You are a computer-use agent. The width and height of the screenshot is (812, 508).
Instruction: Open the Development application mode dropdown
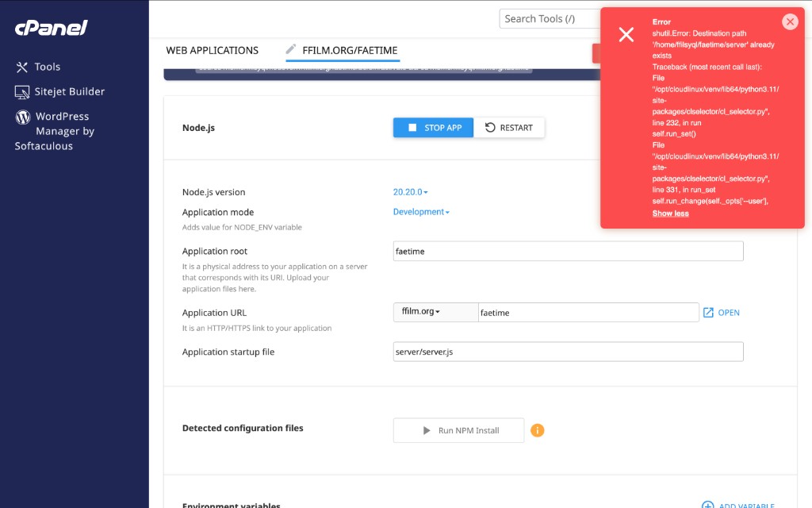point(421,212)
